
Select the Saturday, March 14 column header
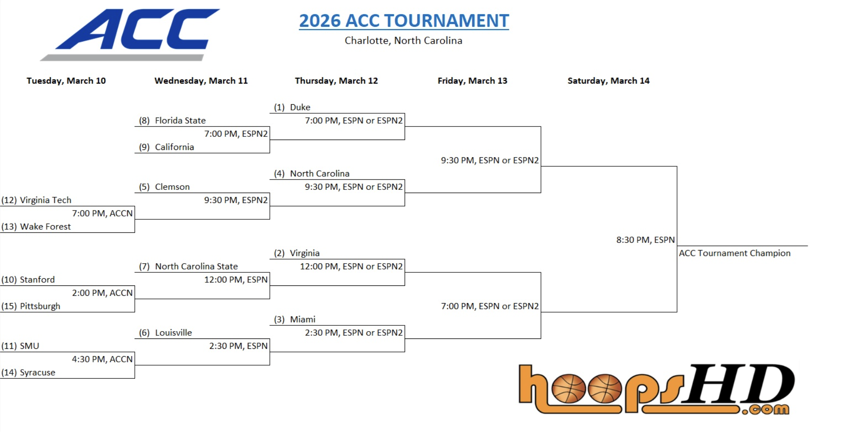click(608, 81)
